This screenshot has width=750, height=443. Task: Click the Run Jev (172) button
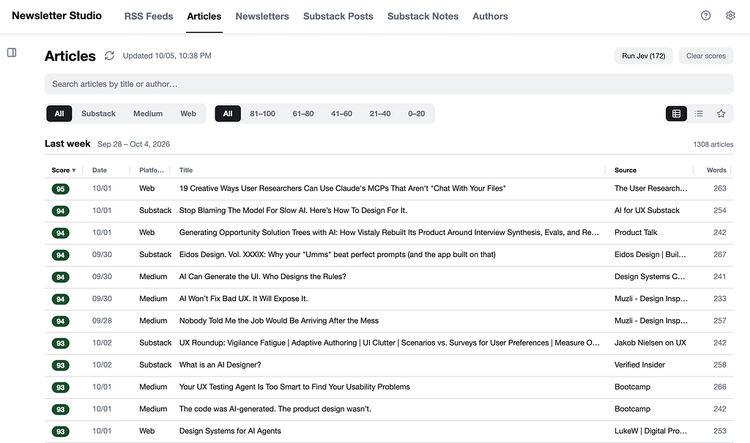pos(643,56)
